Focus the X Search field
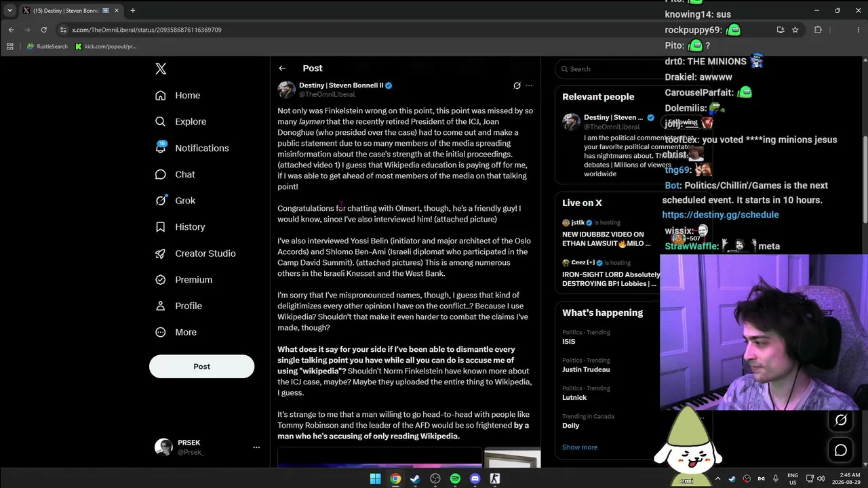This screenshot has width=868, height=488. [608, 69]
